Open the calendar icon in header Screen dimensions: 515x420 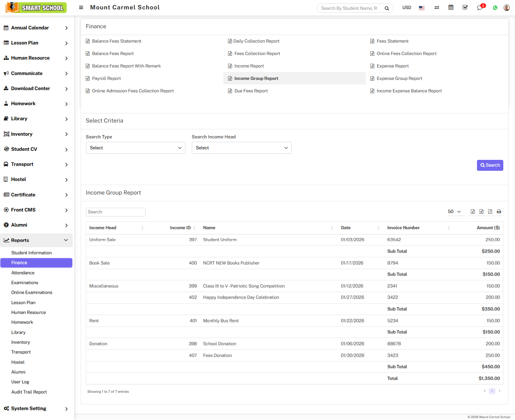tap(451, 8)
